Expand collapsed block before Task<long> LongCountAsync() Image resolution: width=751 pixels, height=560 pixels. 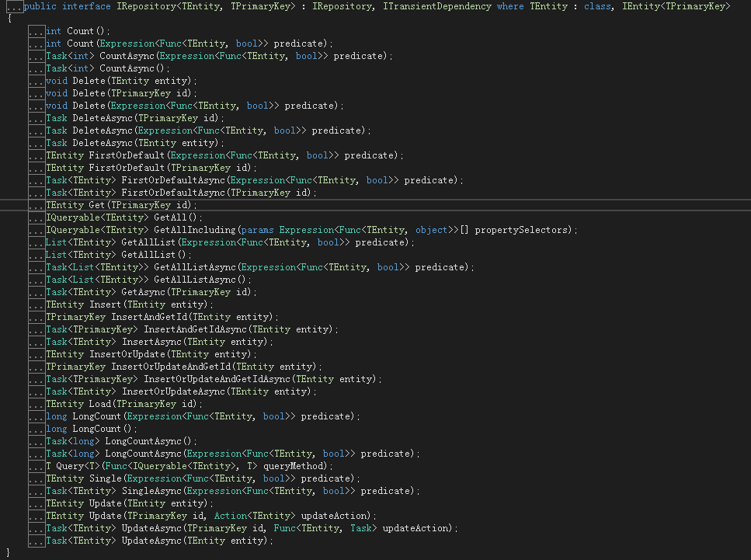37,442
